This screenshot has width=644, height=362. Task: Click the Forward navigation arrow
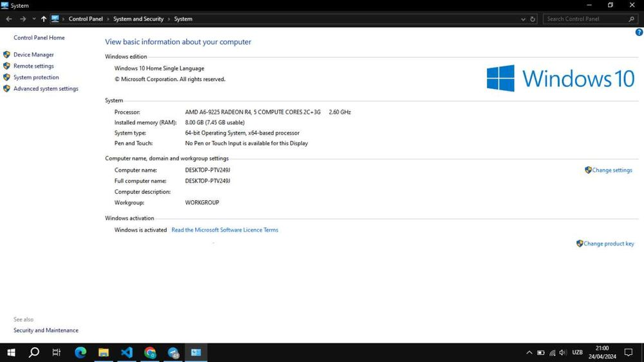23,19
